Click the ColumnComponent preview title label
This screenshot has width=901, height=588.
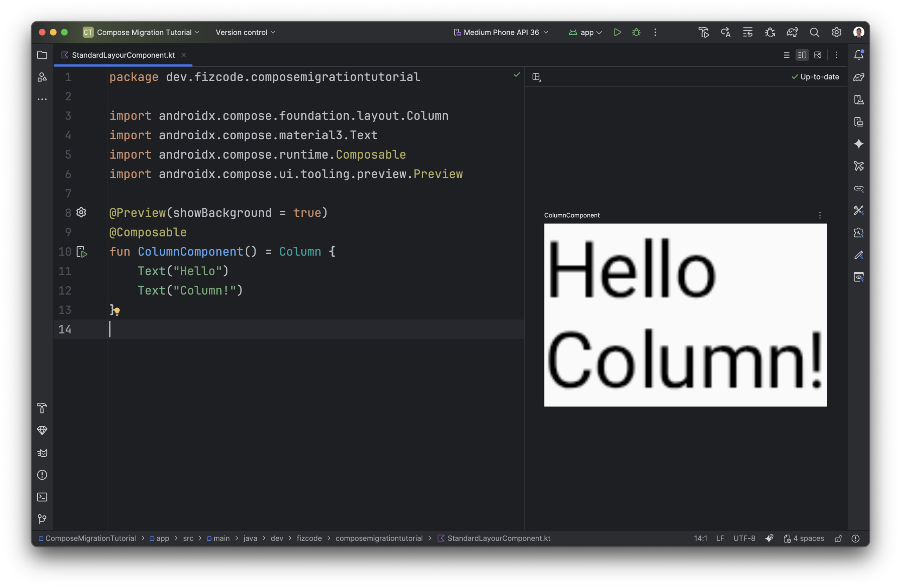click(572, 215)
